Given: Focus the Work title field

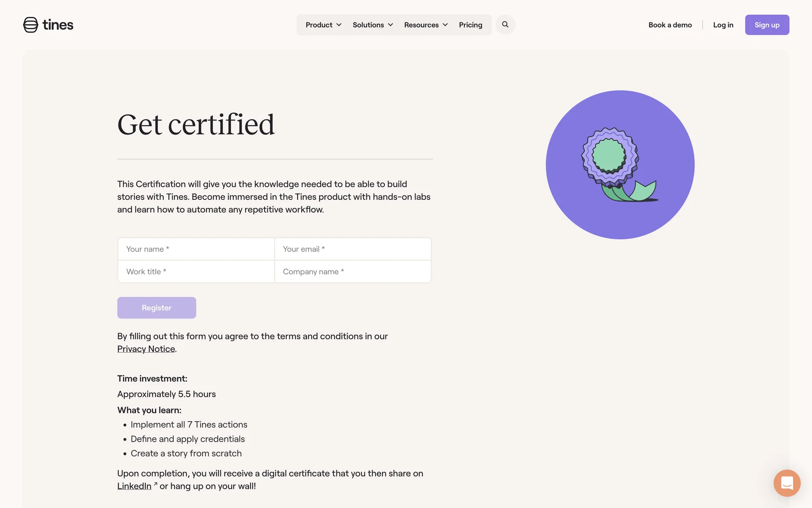Looking at the screenshot, I should (x=196, y=272).
